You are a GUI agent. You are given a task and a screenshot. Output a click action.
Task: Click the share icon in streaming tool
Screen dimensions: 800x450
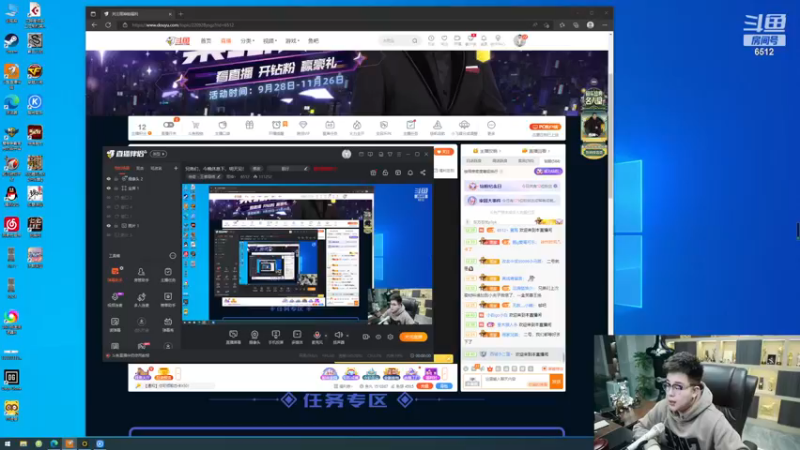(423, 173)
